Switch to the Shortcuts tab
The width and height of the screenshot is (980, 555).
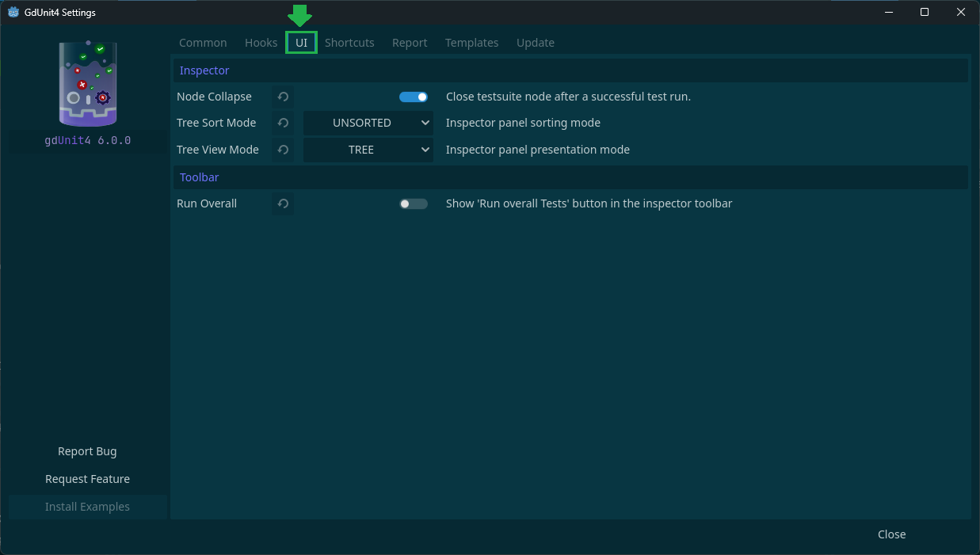pyautogui.click(x=349, y=42)
